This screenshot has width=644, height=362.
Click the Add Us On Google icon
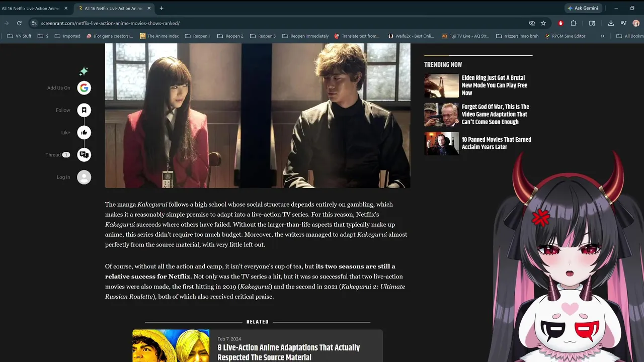[84, 88]
